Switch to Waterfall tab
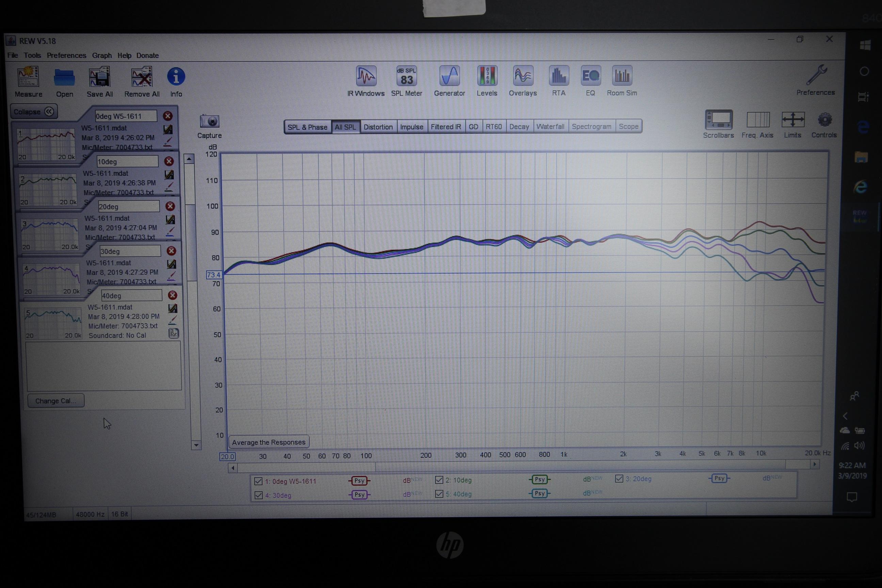The width and height of the screenshot is (882, 588). coord(550,126)
